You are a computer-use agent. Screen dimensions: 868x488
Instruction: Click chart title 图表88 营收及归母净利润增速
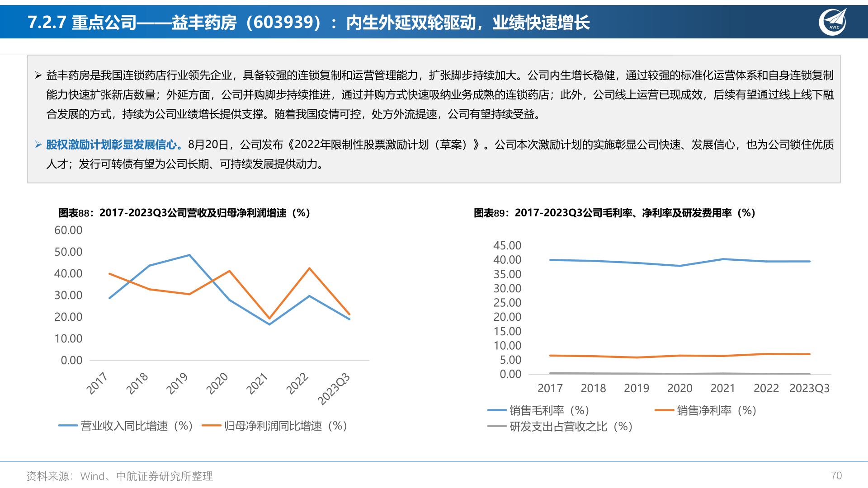pos(184,213)
